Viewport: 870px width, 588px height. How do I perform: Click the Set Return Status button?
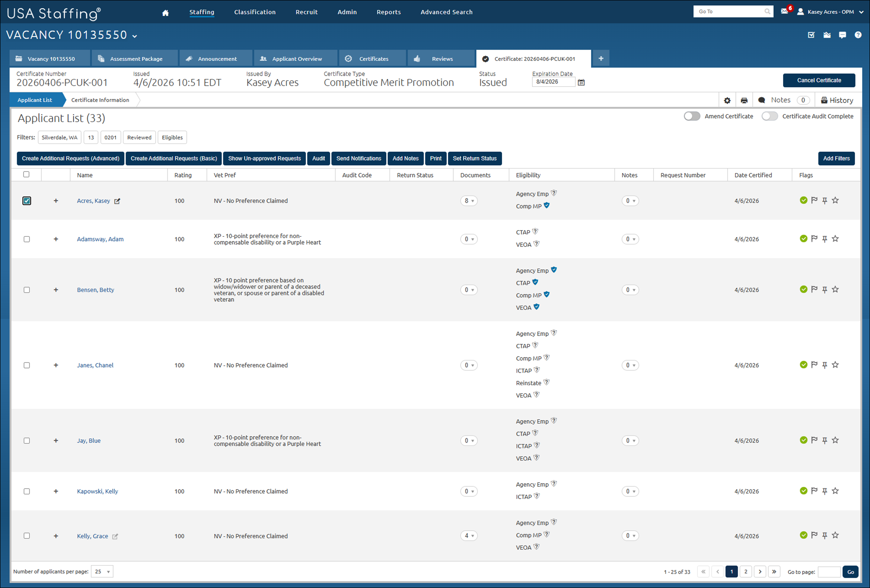point(475,159)
